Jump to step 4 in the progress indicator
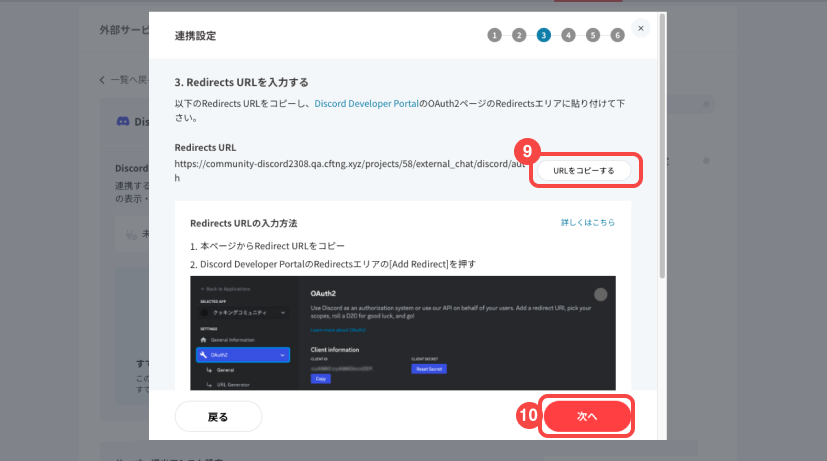The image size is (827, 461). click(568, 35)
